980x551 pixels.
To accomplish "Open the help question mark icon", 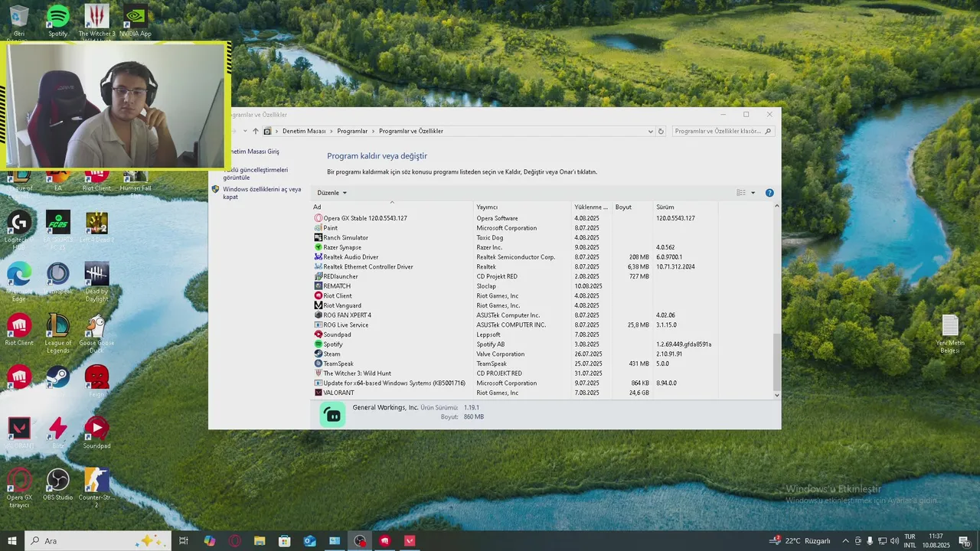I will [769, 193].
